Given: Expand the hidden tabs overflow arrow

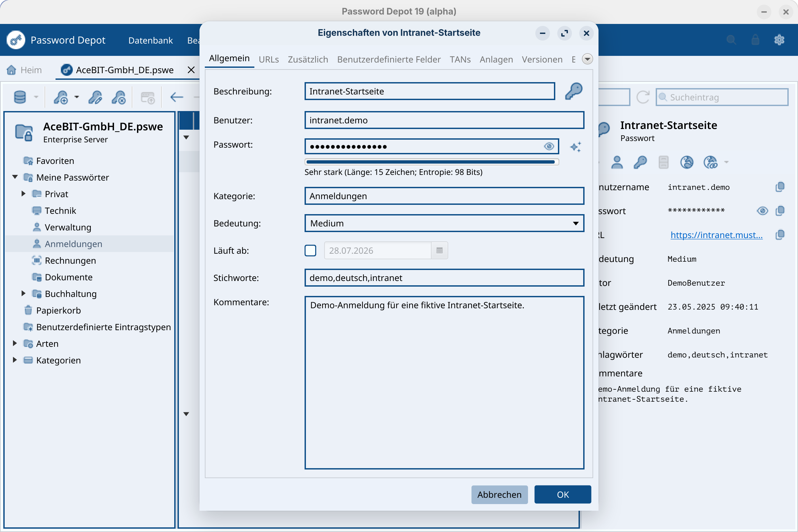Looking at the screenshot, I should (x=587, y=59).
